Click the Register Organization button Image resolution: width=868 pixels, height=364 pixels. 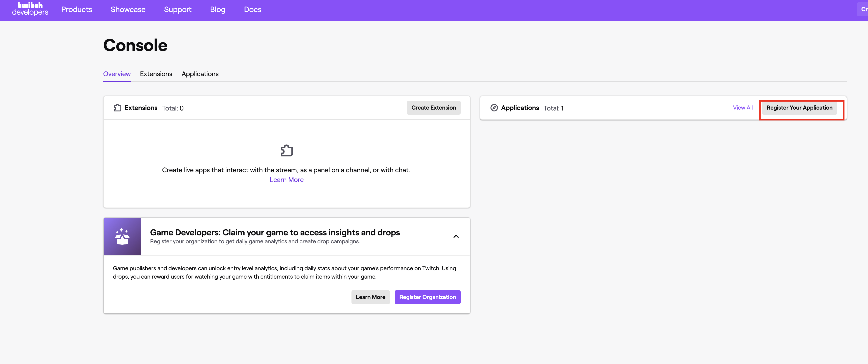427,297
